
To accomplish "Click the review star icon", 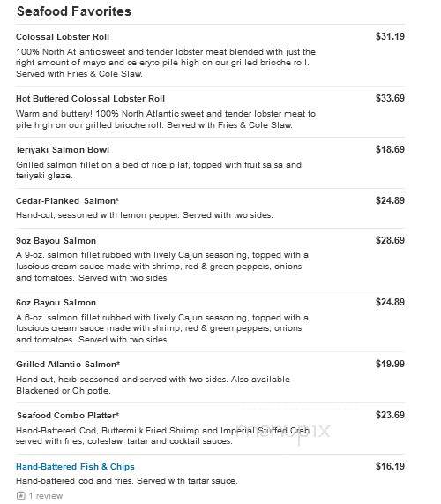I will (20, 496).
